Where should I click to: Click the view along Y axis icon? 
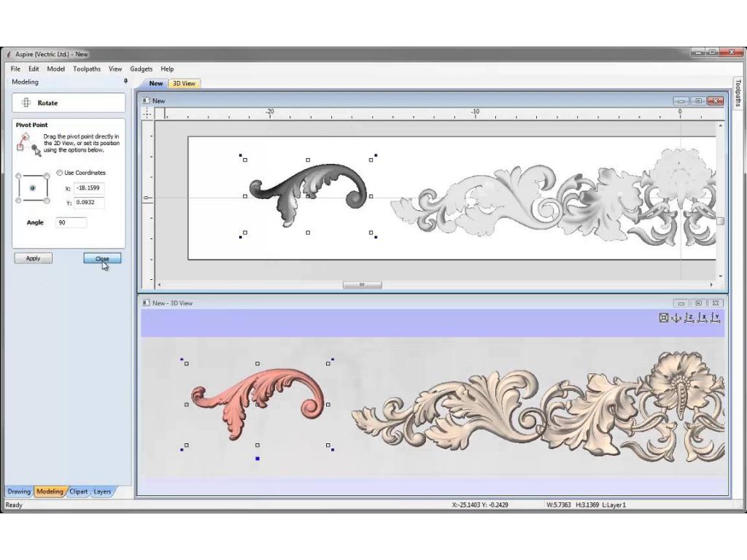pos(716,317)
